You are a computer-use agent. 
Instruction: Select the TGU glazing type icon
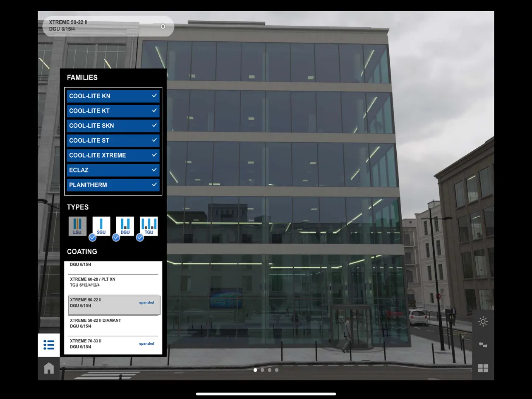(x=149, y=226)
